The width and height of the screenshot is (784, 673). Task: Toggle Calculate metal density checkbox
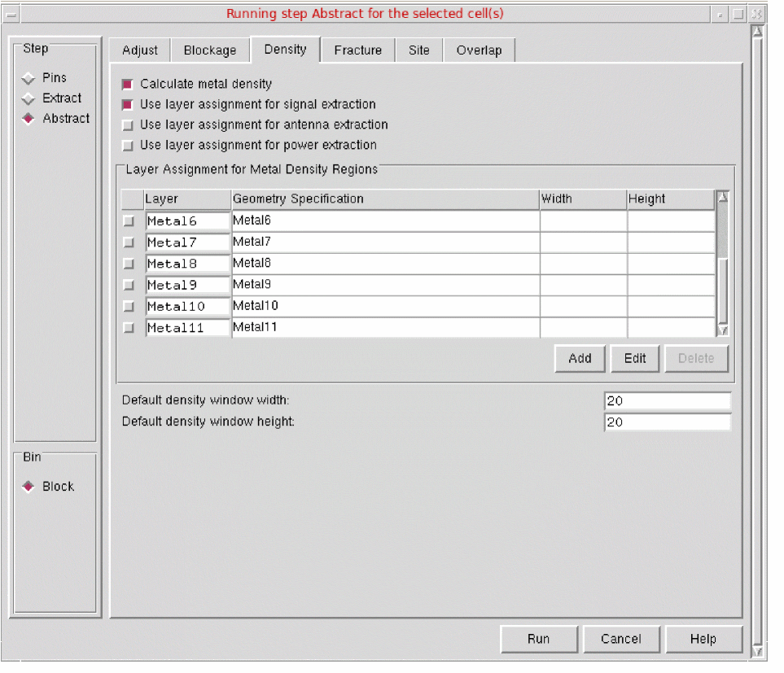pos(127,85)
